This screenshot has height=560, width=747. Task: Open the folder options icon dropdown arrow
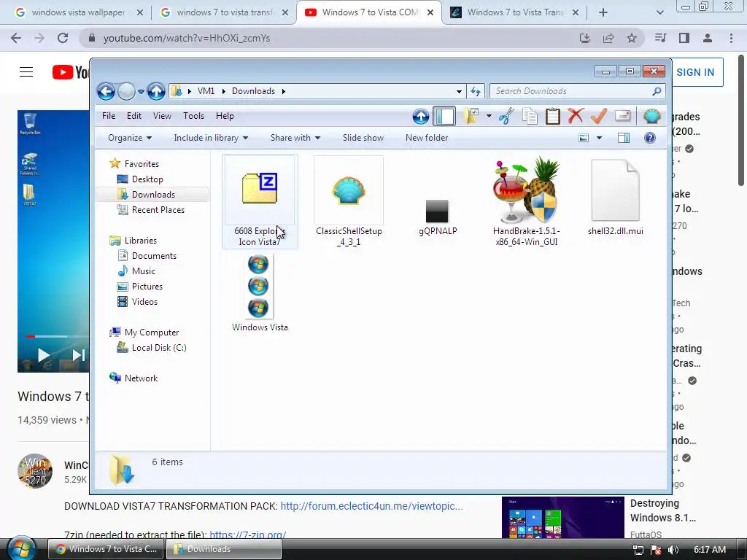pyautogui.click(x=489, y=116)
